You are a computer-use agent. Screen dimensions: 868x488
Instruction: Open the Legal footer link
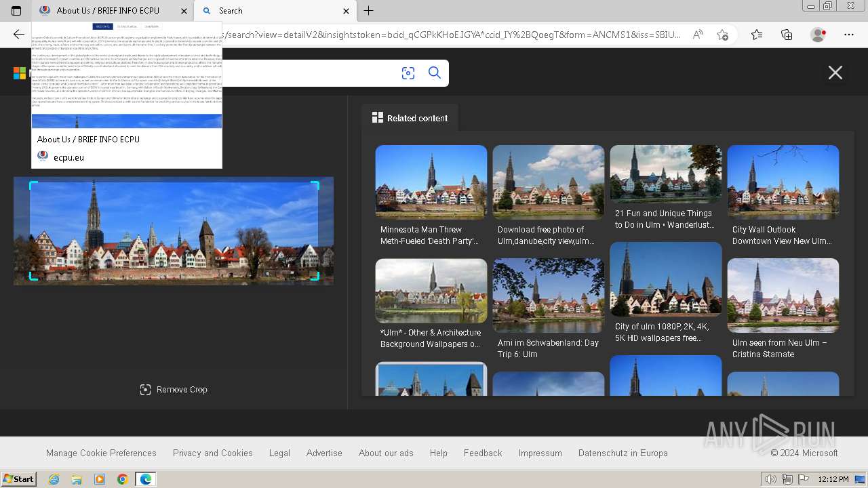(279, 453)
